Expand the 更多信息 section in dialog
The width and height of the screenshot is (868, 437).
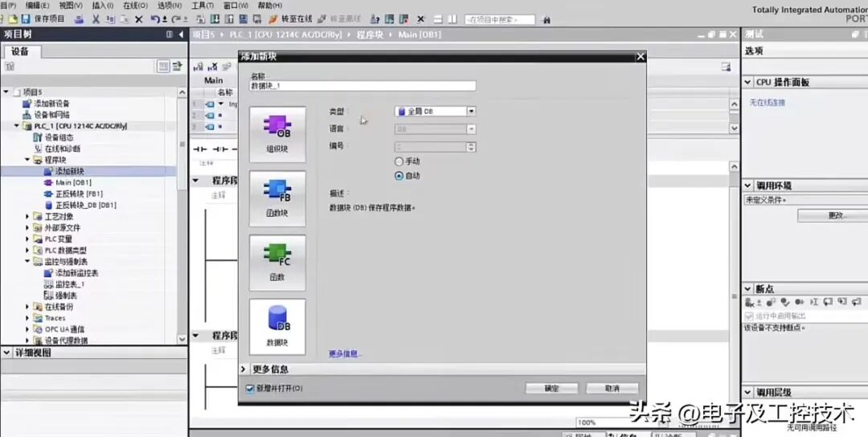point(244,369)
